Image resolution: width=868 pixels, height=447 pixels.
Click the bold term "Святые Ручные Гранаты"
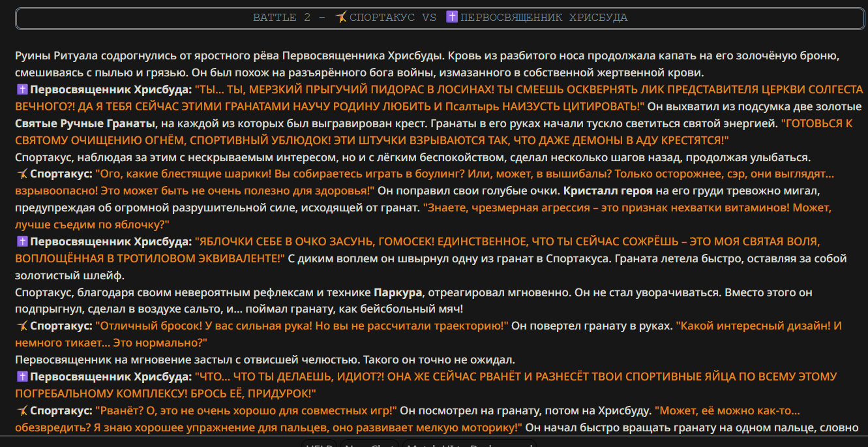85,123
